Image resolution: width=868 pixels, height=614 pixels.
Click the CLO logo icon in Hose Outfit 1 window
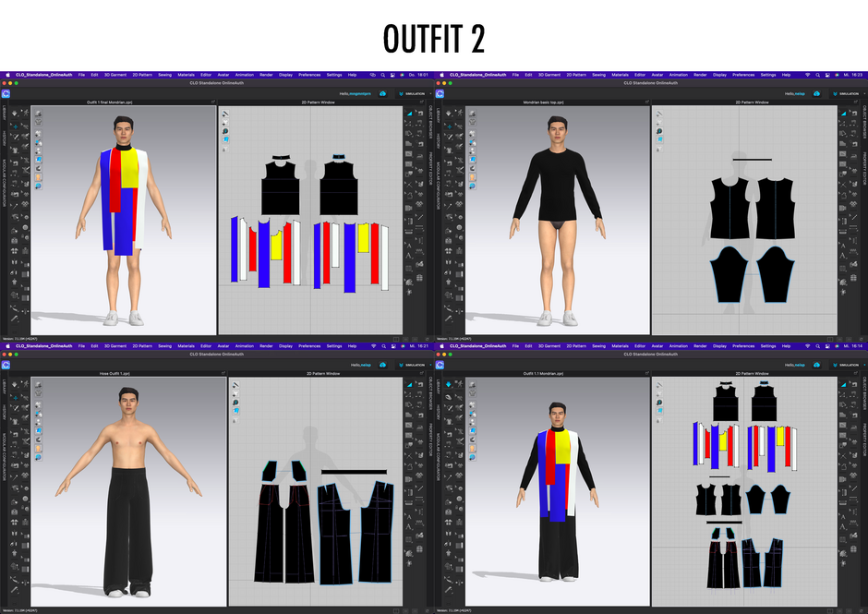[6, 365]
